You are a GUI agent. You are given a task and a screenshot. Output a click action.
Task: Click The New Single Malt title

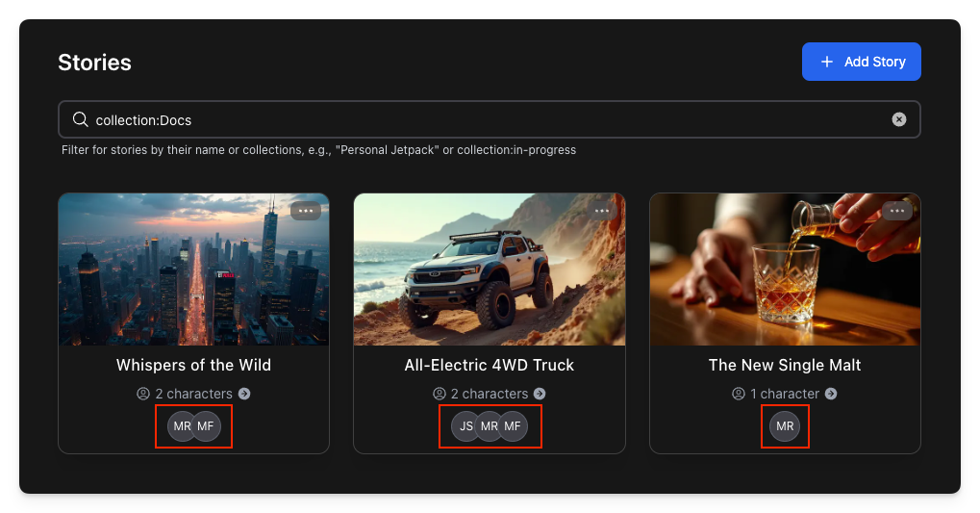(785, 365)
